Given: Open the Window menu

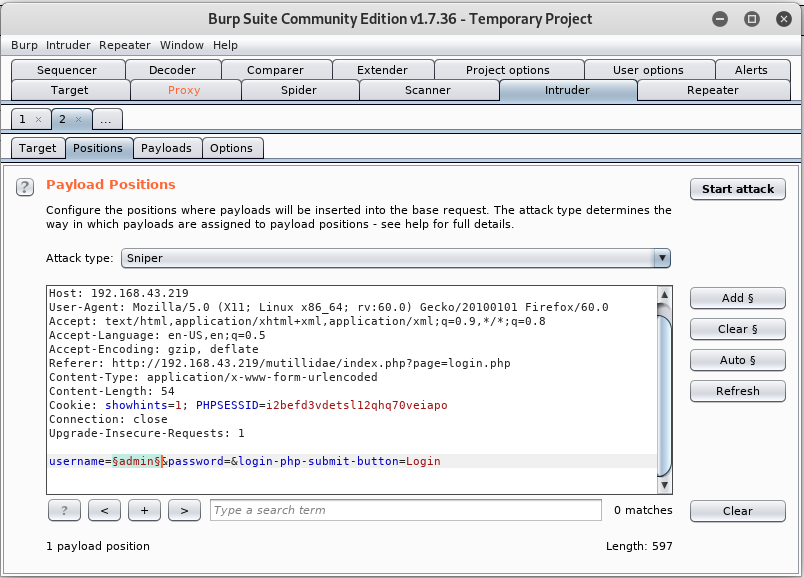Looking at the screenshot, I should point(182,45).
